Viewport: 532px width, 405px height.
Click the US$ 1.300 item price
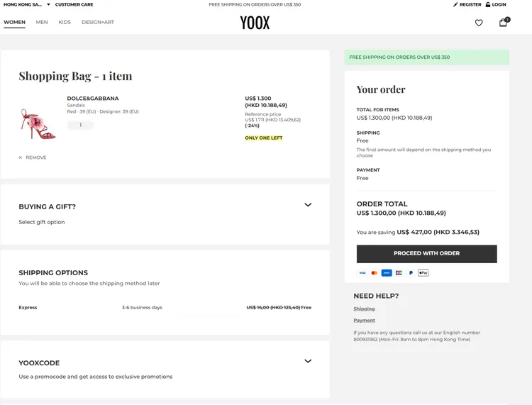[258, 99]
